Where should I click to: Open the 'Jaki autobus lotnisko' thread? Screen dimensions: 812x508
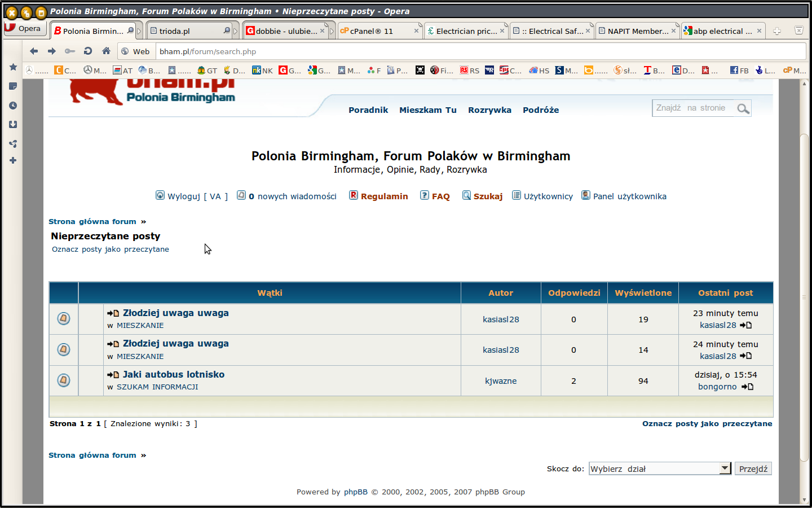tap(173, 374)
